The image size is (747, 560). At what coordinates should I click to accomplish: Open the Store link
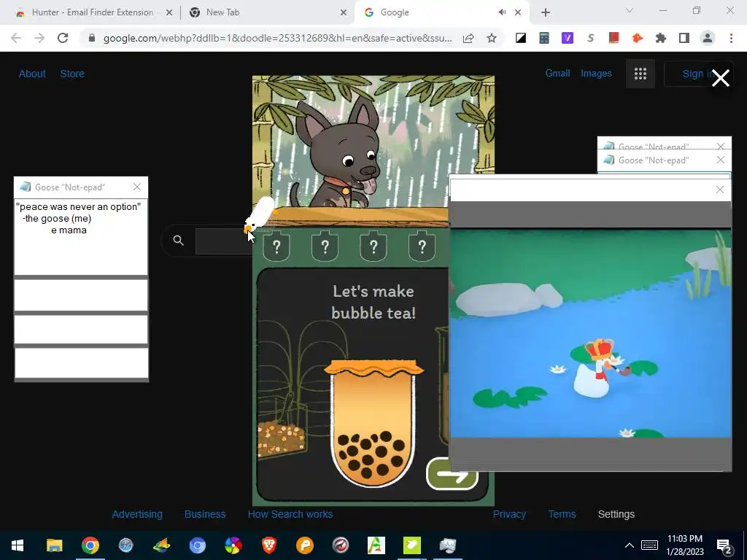[x=72, y=74]
